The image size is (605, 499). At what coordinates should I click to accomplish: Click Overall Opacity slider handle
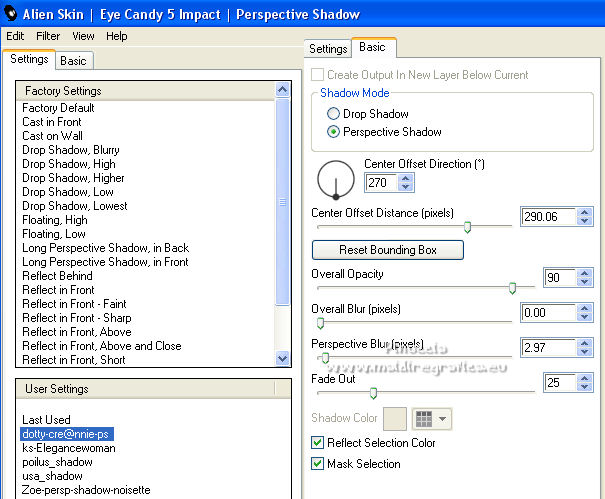click(x=512, y=288)
